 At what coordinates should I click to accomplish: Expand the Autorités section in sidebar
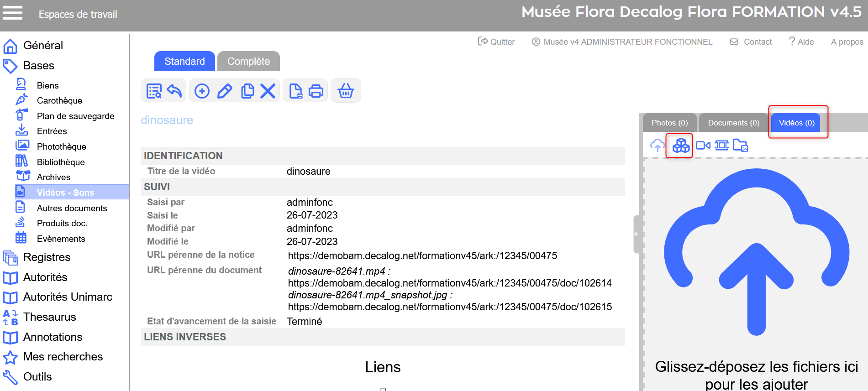pyautogui.click(x=45, y=277)
